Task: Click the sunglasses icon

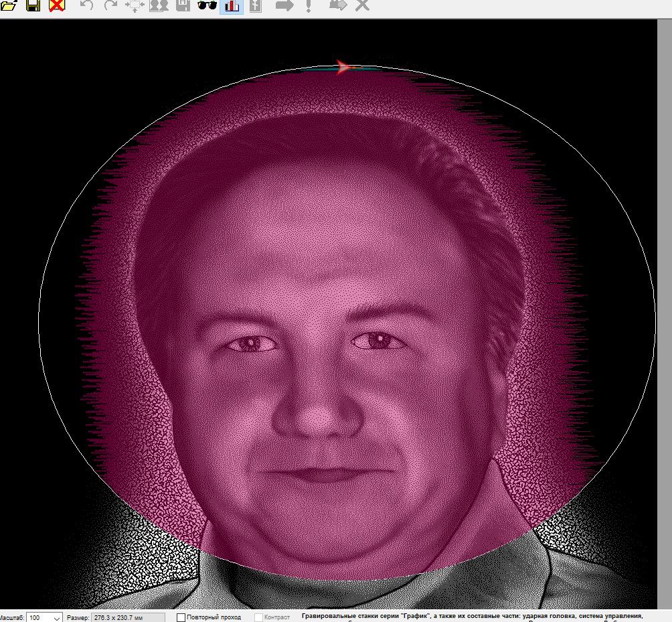Action: 207,5
